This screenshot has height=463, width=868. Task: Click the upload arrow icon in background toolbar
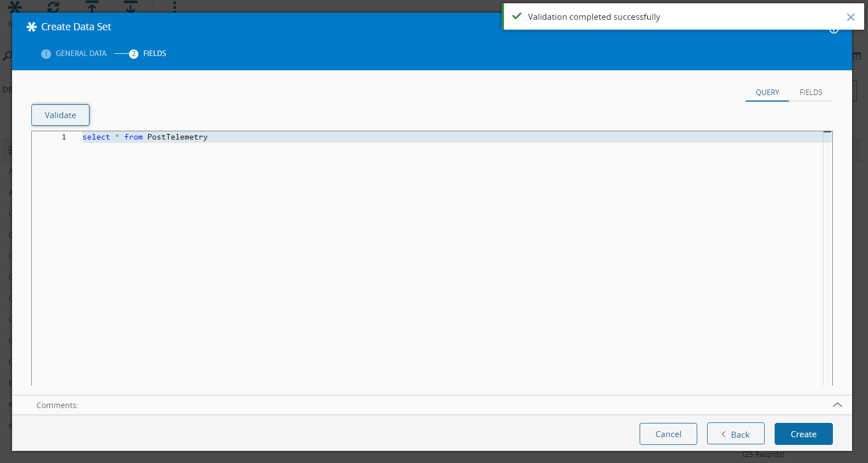click(92, 7)
